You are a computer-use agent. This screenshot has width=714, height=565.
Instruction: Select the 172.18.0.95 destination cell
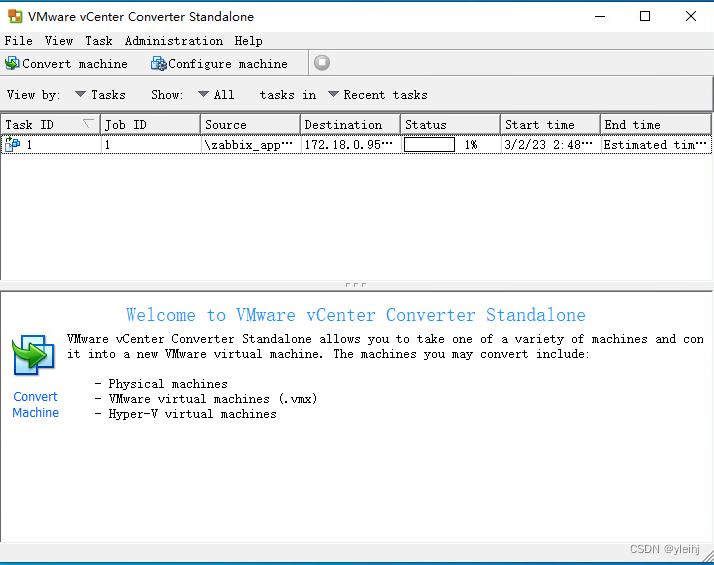351,145
